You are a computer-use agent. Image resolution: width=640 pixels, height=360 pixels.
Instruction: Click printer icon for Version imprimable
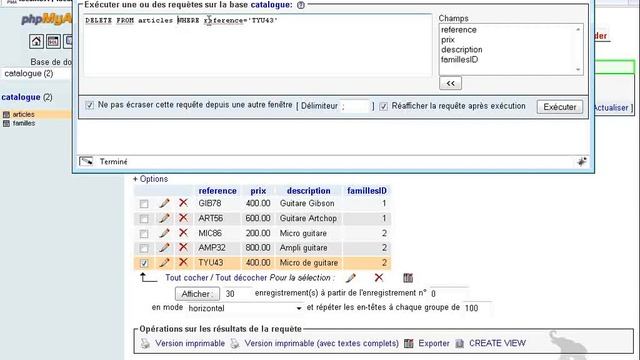pyautogui.click(x=145, y=343)
